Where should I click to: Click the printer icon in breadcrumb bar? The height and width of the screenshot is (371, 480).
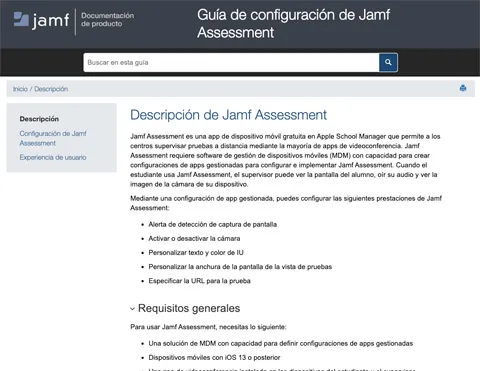click(x=463, y=88)
